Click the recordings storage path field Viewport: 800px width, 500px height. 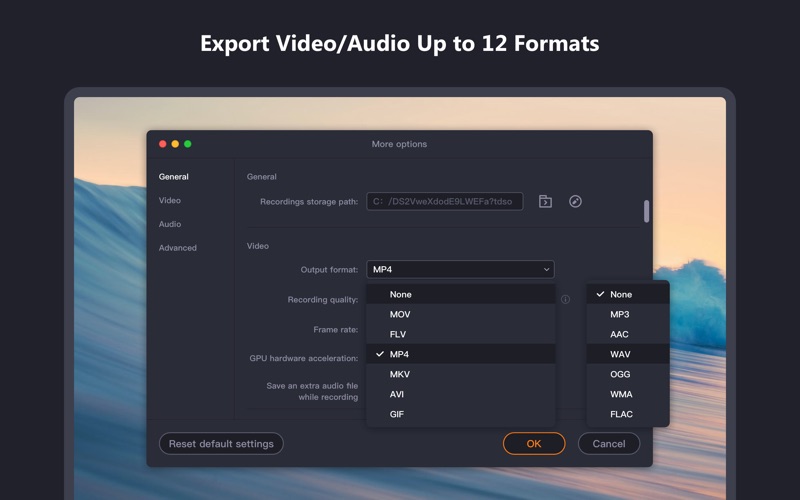click(x=444, y=202)
